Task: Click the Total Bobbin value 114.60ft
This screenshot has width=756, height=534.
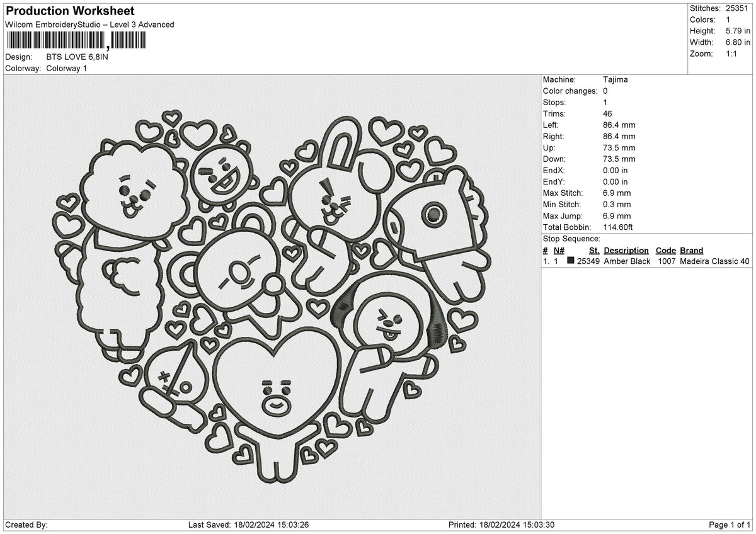Action: (x=618, y=227)
